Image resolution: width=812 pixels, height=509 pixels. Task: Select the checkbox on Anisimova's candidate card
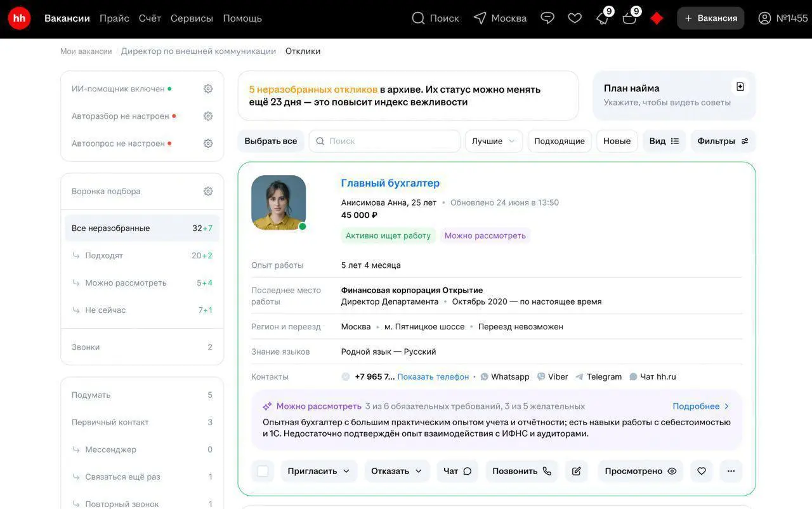(262, 470)
